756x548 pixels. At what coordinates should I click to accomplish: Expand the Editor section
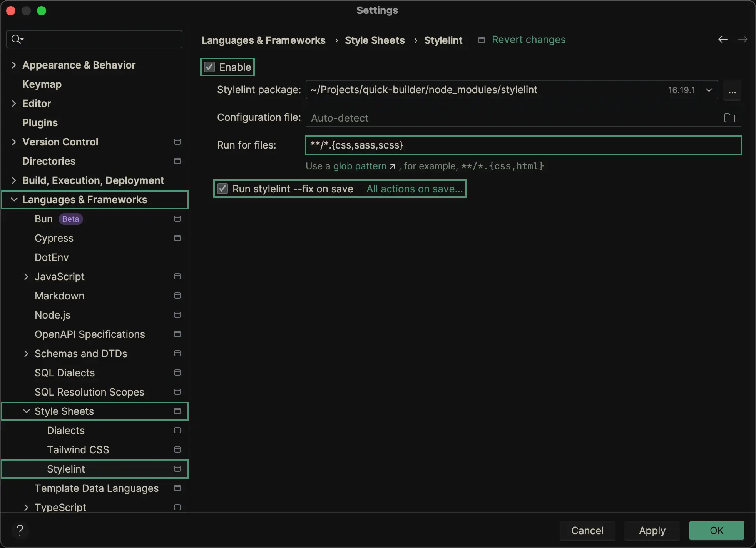(x=14, y=103)
